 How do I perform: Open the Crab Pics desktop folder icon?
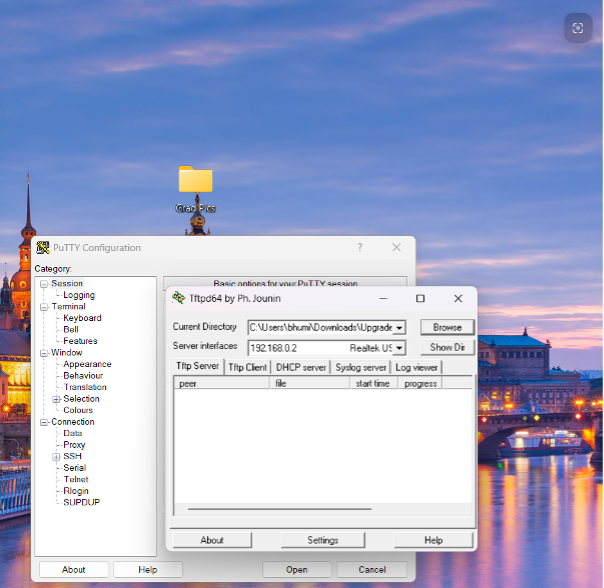point(195,181)
